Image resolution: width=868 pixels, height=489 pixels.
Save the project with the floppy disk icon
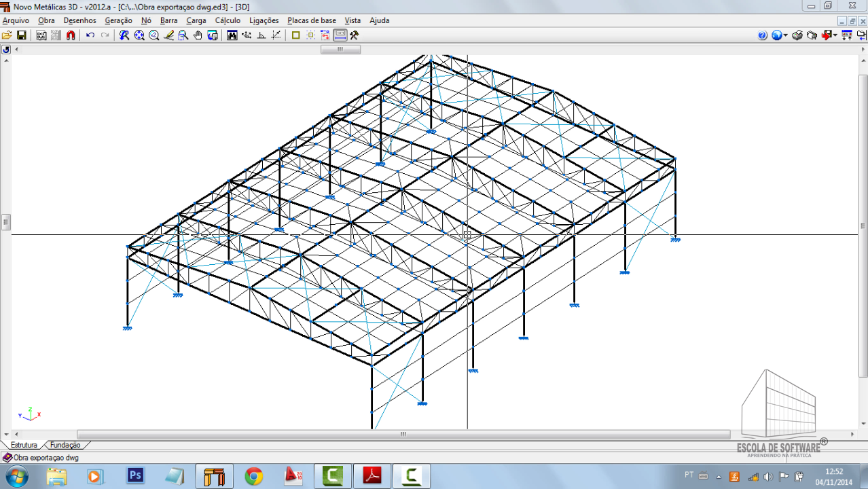click(21, 35)
